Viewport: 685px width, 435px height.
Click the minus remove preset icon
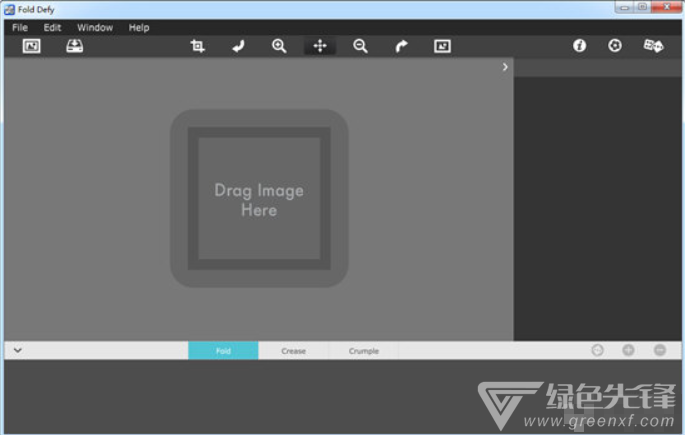point(660,350)
